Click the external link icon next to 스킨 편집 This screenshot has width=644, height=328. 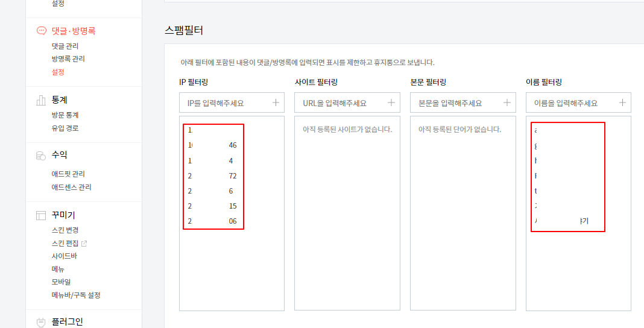click(84, 244)
